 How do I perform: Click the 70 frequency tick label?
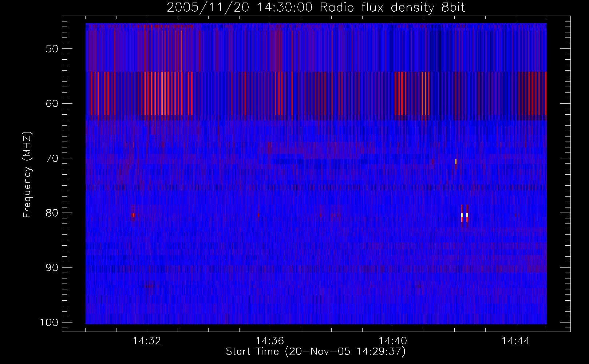pyautogui.click(x=52, y=158)
